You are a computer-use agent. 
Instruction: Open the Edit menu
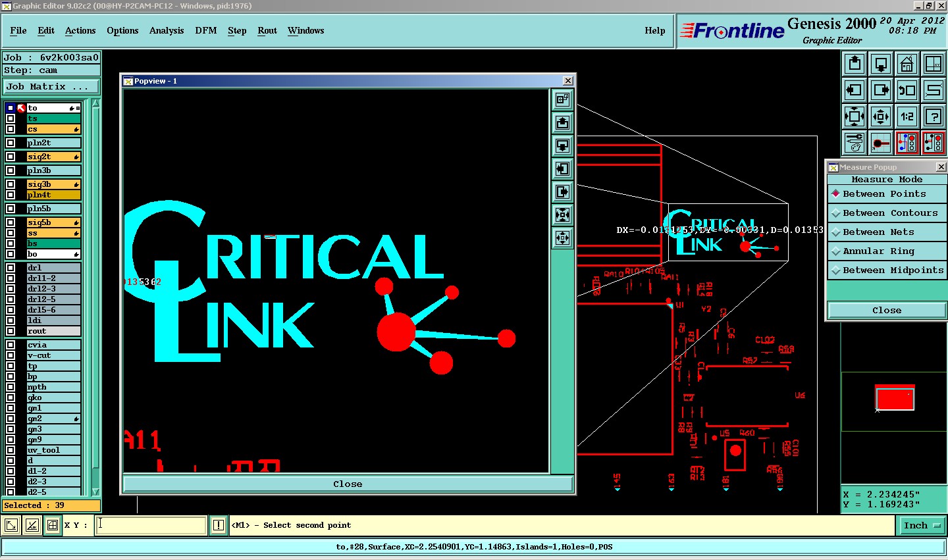coord(46,30)
